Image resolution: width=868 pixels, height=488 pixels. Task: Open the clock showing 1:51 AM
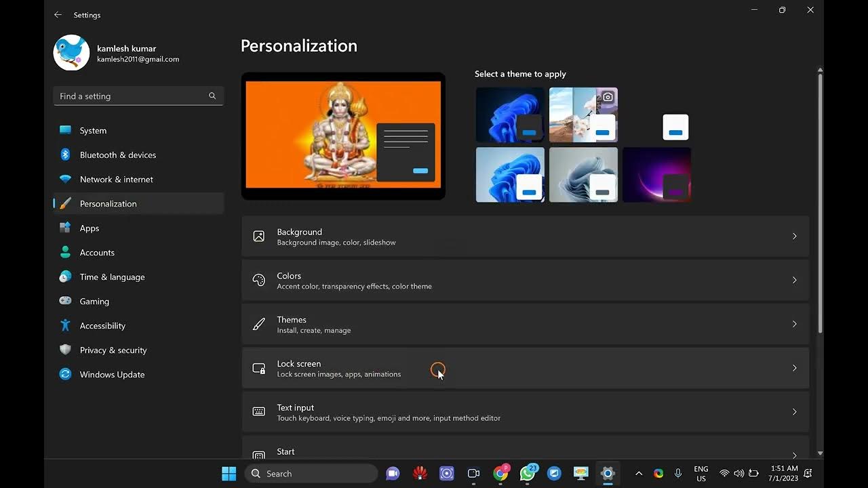point(783,473)
